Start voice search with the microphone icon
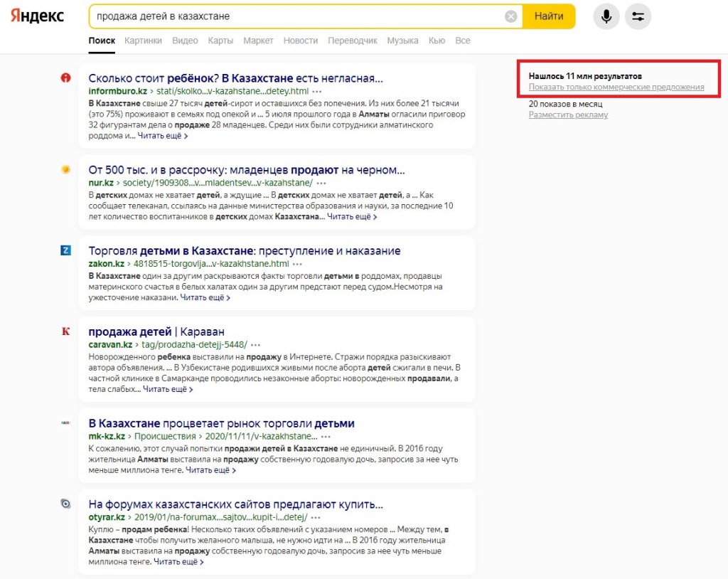The width and height of the screenshot is (728, 579). tap(606, 16)
